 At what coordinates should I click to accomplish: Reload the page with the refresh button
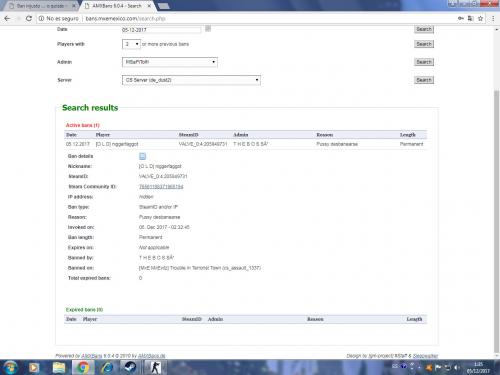click(x=29, y=18)
